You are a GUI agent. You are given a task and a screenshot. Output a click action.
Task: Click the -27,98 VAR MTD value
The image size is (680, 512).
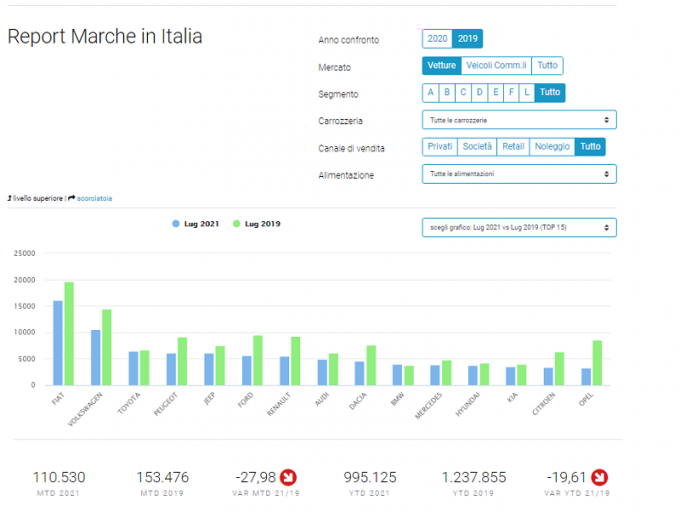[255, 477]
